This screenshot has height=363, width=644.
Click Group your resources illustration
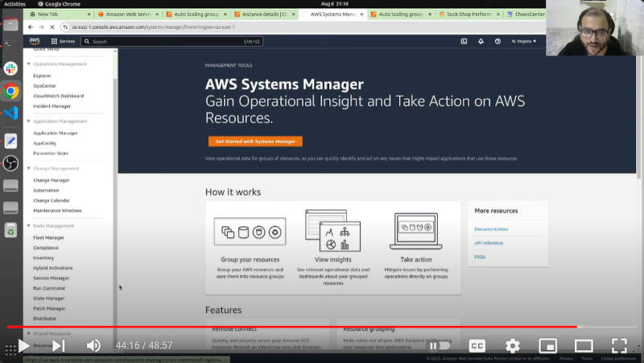[x=250, y=232]
